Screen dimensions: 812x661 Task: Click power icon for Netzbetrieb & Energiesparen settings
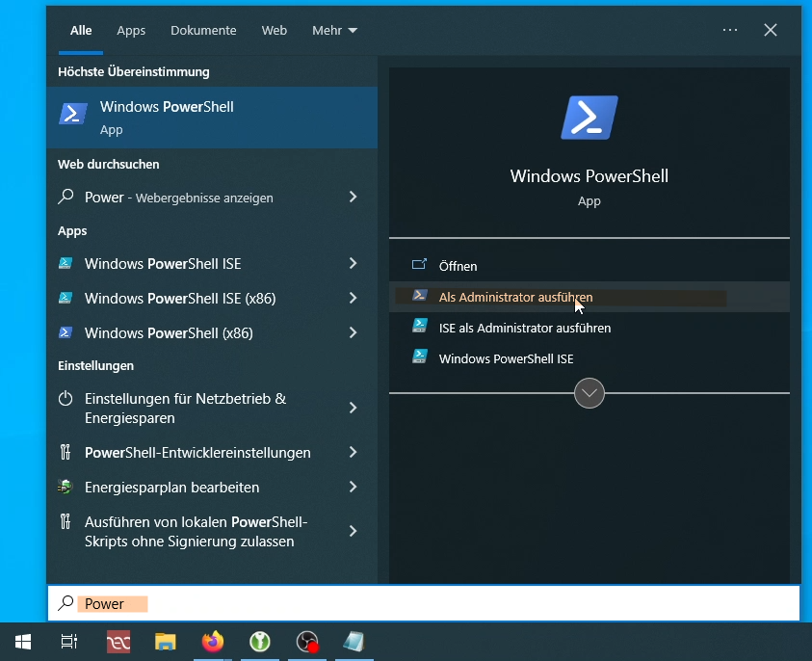(65, 398)
